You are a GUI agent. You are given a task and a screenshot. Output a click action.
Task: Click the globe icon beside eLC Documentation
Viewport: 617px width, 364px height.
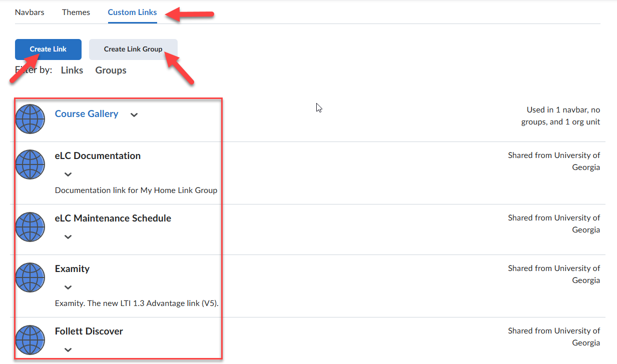(x=30, y=164)
